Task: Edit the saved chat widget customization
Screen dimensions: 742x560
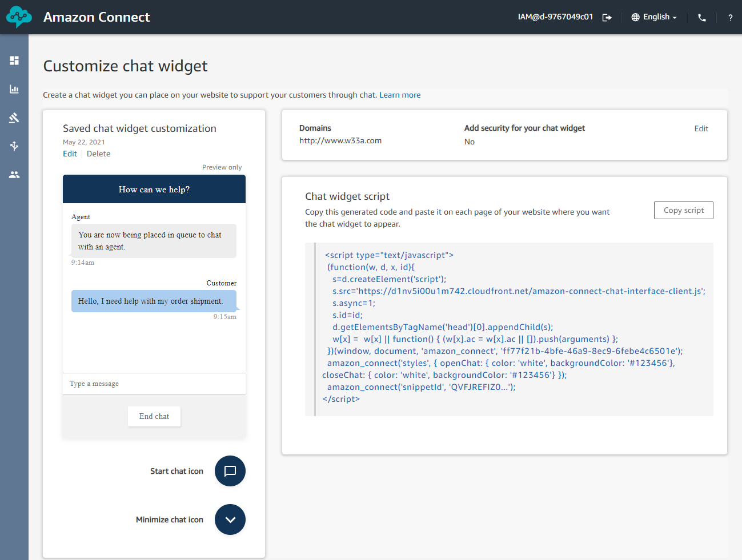Action: point(70,154)
